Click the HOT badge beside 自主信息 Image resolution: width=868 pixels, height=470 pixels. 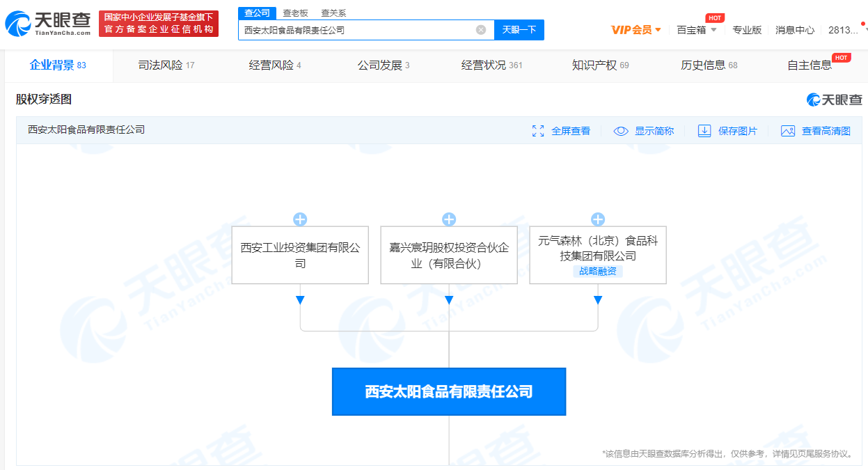[841, 59]
